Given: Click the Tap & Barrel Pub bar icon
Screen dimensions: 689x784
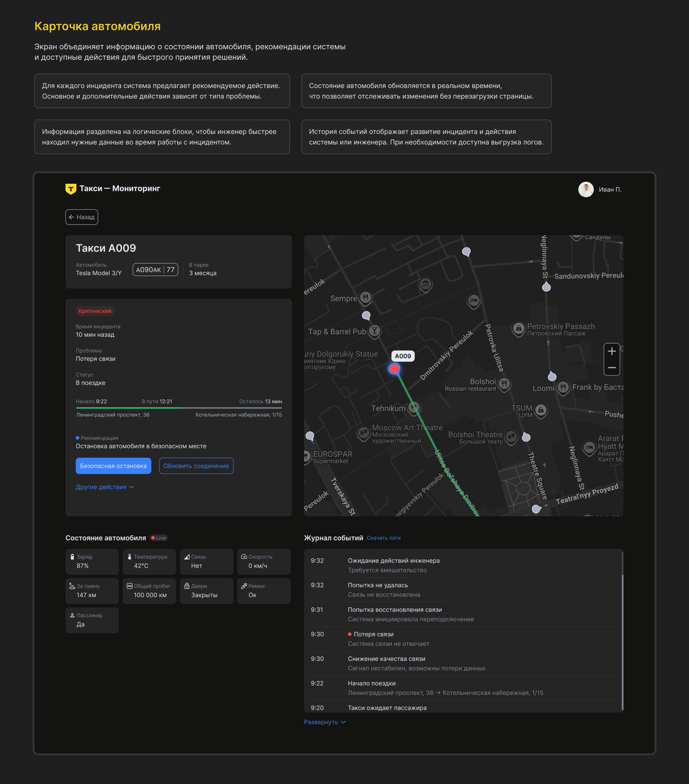Looking at the screenshot, I should coord(375,331).
